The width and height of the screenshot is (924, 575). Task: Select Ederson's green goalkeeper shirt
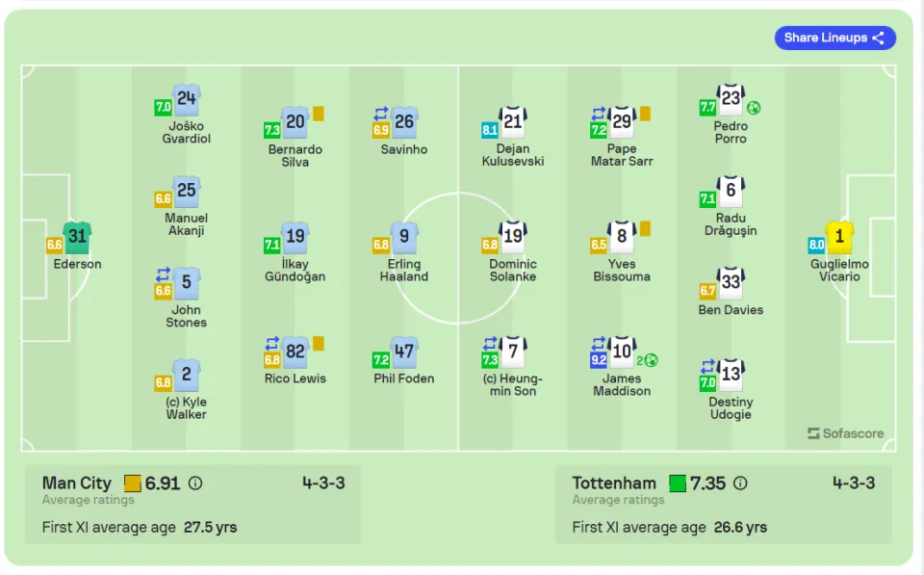[77, 237]
